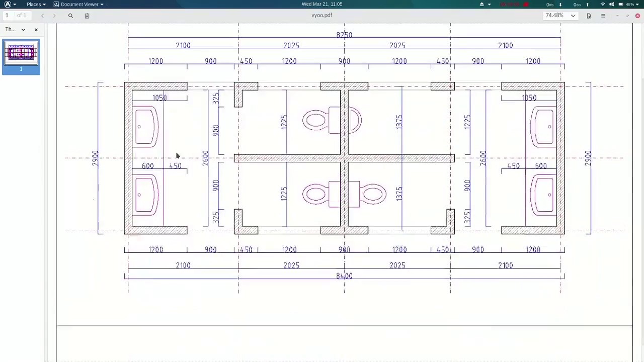Expand the system menu arrow
Viewport: 644px width, 362px height.
point(637,4)
